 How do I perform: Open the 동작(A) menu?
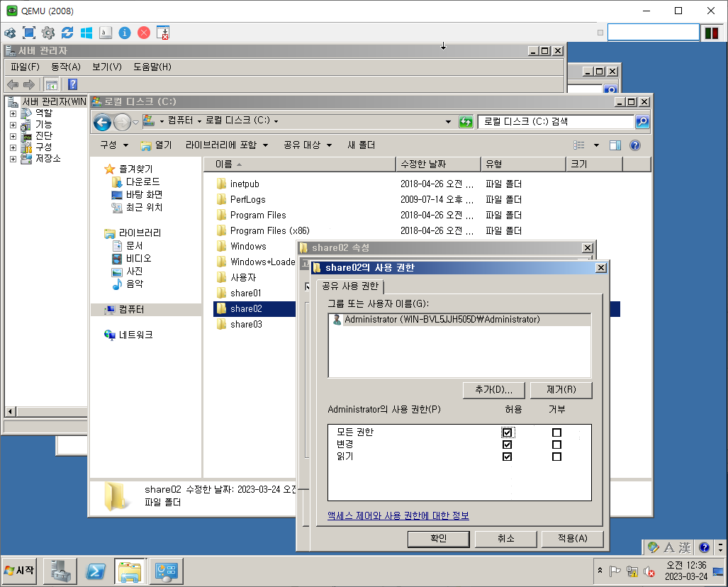(66, 67)
